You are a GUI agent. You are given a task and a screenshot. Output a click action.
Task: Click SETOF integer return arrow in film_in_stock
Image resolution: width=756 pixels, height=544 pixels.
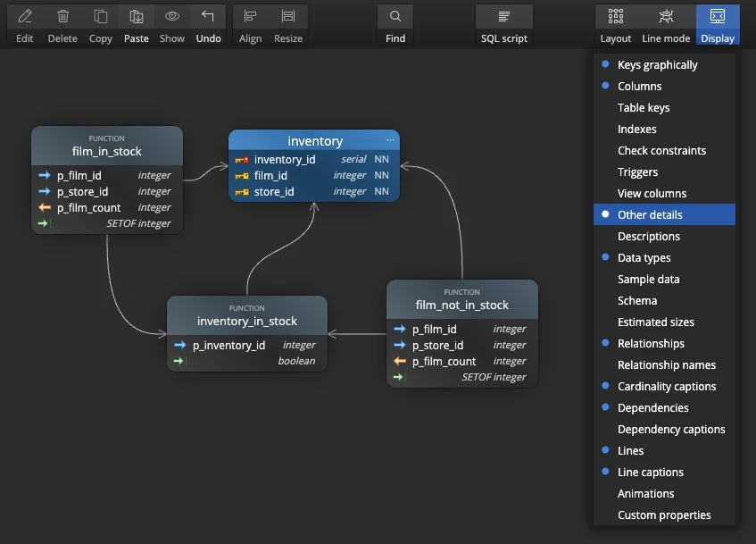coord(44,223)
